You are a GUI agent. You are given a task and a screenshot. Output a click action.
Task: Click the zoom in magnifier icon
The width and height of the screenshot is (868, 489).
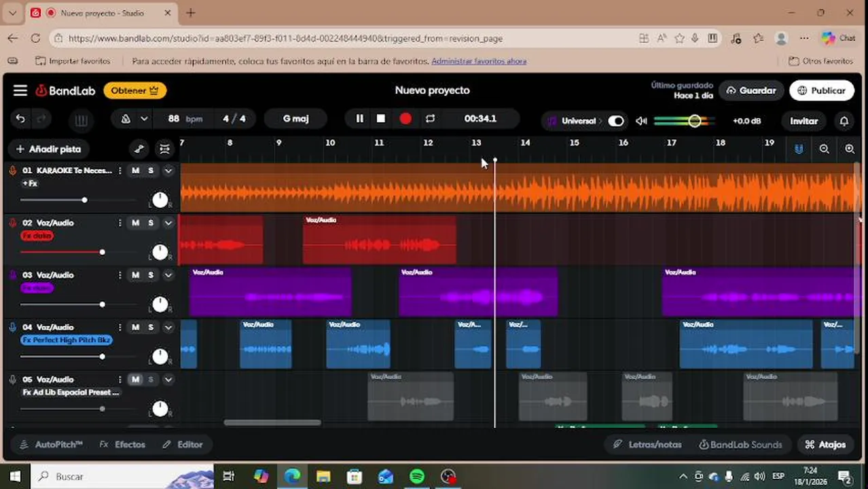[850, 149]
